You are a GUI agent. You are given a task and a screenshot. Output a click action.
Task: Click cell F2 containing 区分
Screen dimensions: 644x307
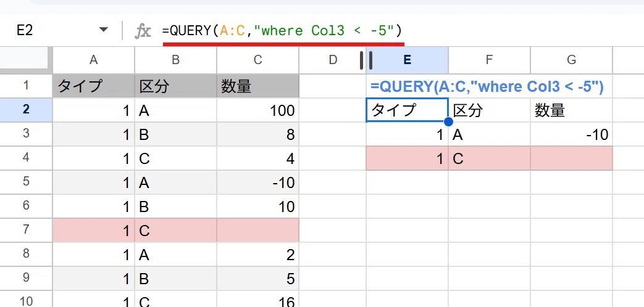pyautogui.click(x=489, y=110)
